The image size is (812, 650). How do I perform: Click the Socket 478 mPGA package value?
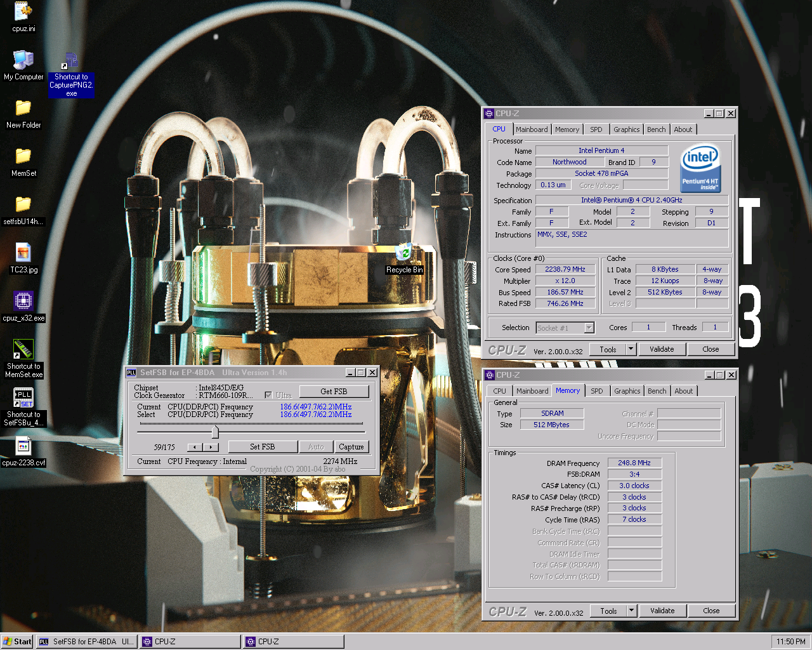[601, 173]
